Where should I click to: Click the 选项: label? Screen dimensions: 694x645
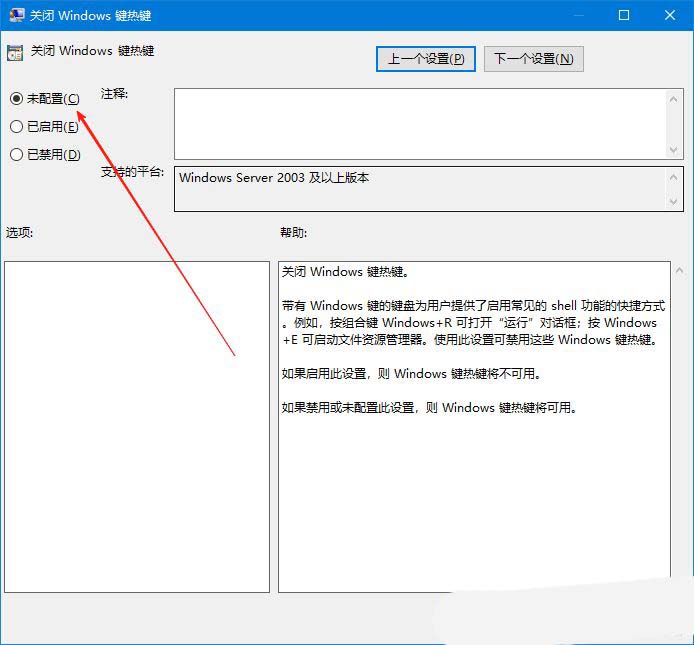(x=19, y=232)
